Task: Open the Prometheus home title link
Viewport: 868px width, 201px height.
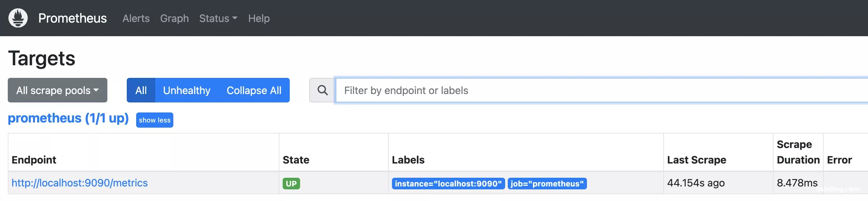Action: [72, 18]
